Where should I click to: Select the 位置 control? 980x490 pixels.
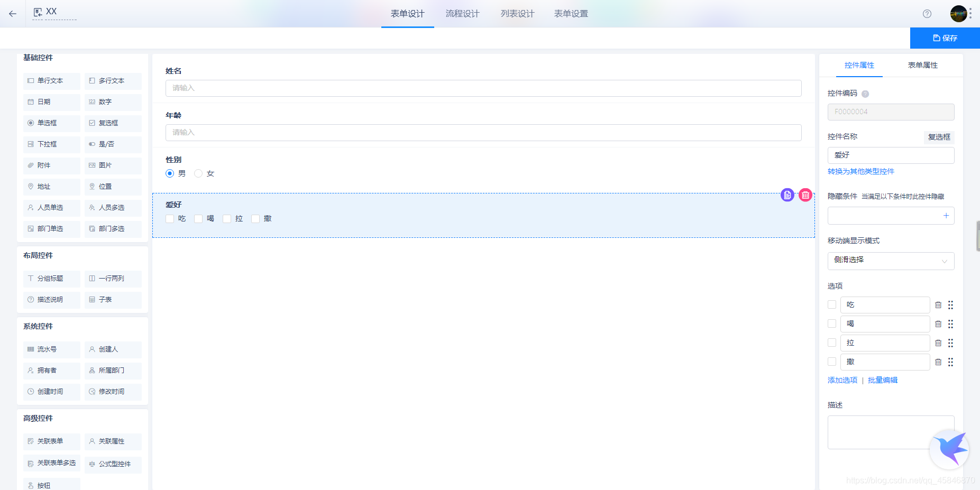[113, 187]
